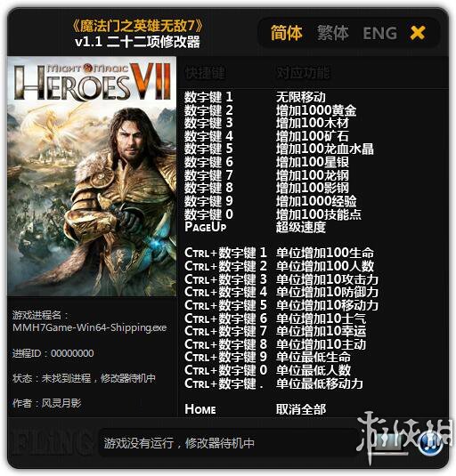Viewport: 456px width, 476px height.
Task: Click the 增加100技能点 entry
Action: (319, 214)
